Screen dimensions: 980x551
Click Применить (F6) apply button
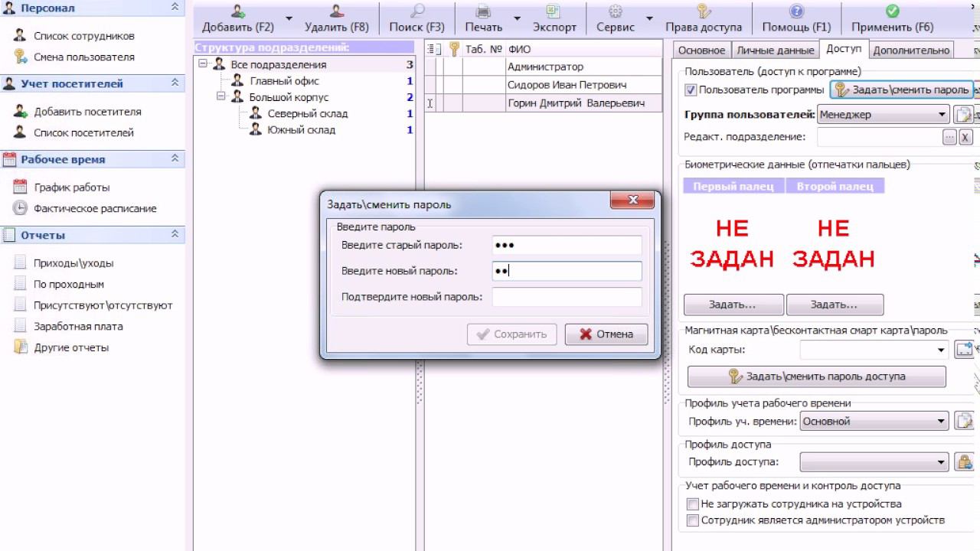point(892,19)
